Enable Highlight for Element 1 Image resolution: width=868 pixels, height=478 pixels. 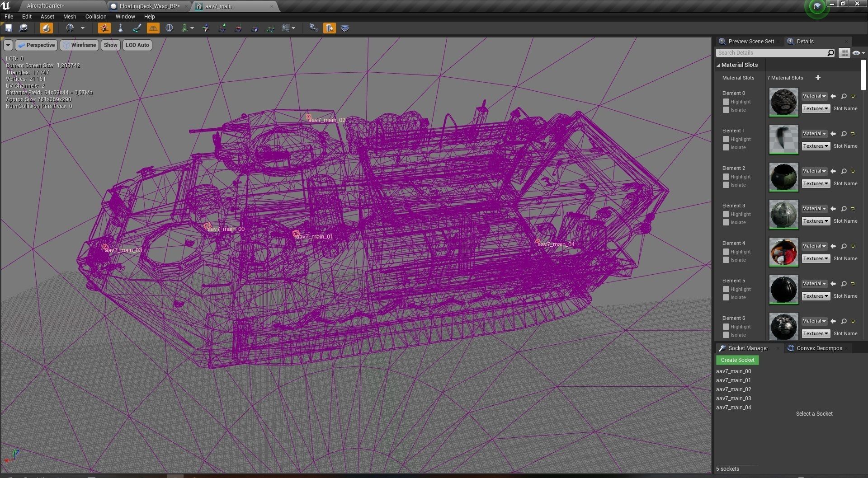click(x=726, y=139)
